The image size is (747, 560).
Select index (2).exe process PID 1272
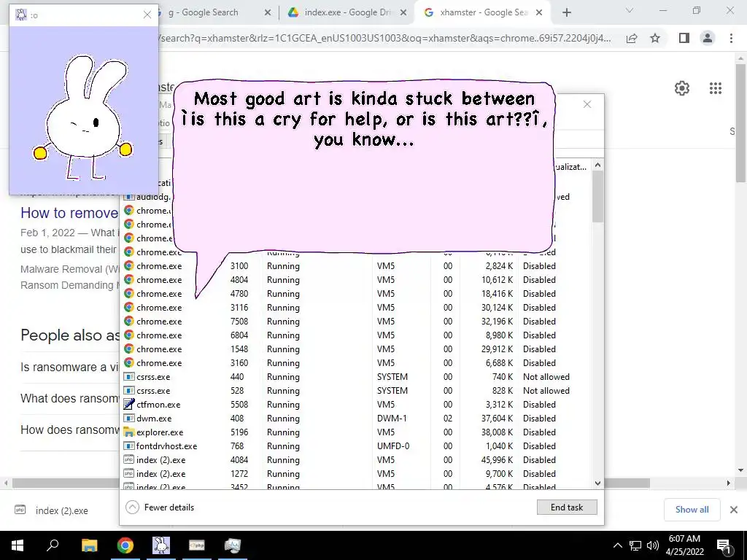(356, 472)
